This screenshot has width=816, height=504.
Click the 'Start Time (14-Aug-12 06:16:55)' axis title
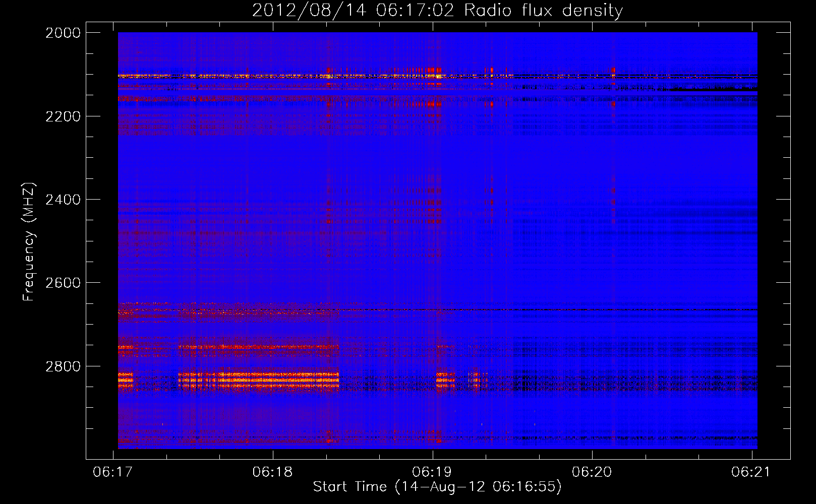click(x=437, y=487)
